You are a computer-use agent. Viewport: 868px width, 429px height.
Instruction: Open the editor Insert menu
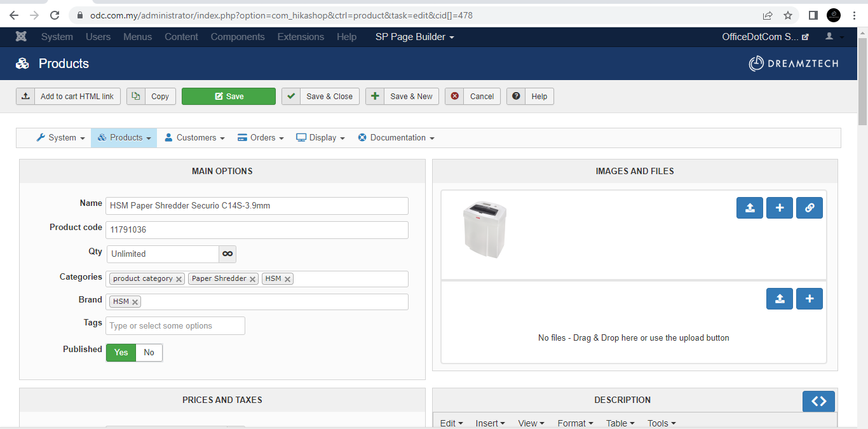(x=490, y=423)
